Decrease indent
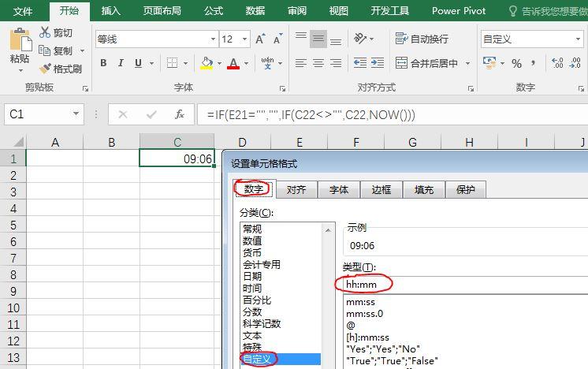The width and height of the screenshot is (588, 369). click(360, 63)
